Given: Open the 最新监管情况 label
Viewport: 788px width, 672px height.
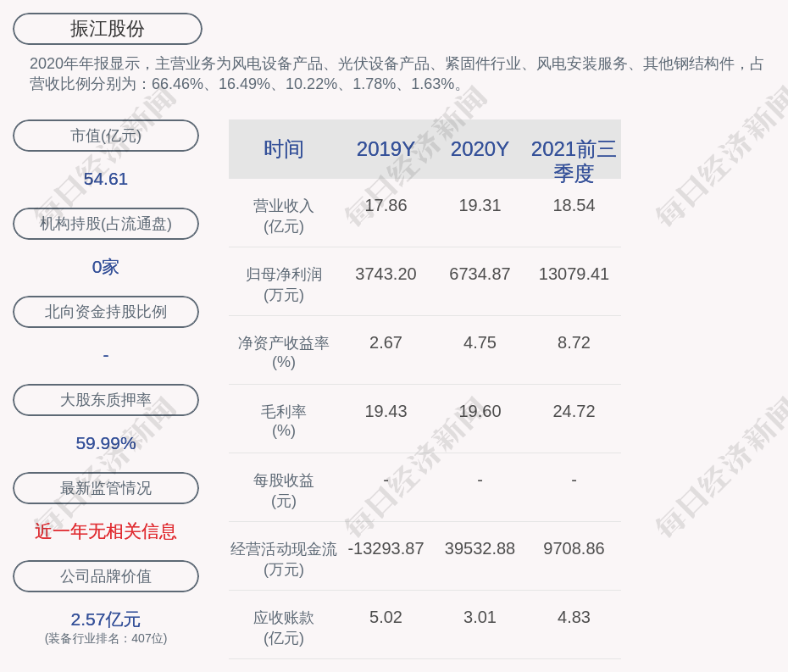Looking at the screenshot, I should [x=106, y=488].
